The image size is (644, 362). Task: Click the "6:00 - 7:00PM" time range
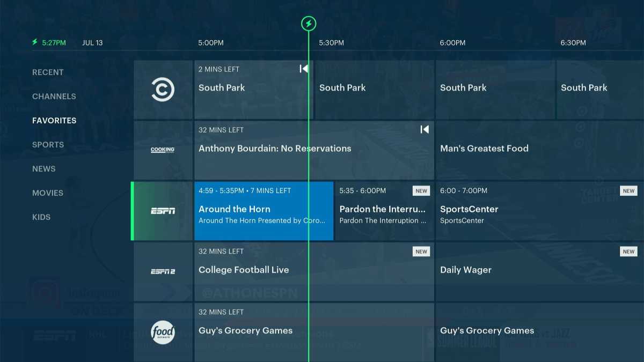pos(464,190)
